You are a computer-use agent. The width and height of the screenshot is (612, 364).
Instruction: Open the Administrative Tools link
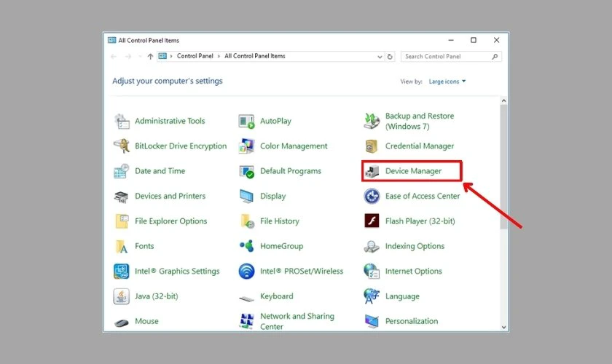[x=170, y=122]
